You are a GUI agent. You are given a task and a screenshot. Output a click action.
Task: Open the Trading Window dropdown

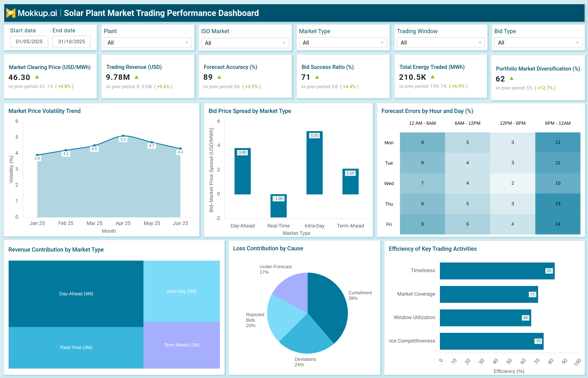(441, 43)
